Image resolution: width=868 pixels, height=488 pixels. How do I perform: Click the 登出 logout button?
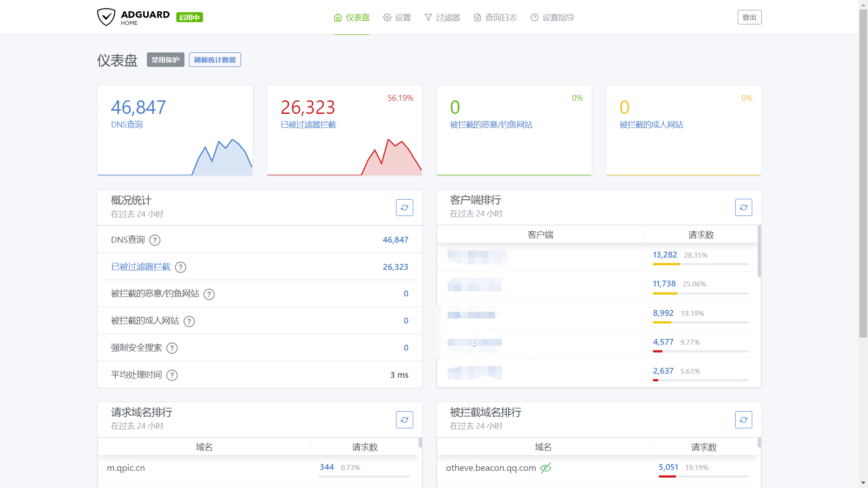click(749, 17)
